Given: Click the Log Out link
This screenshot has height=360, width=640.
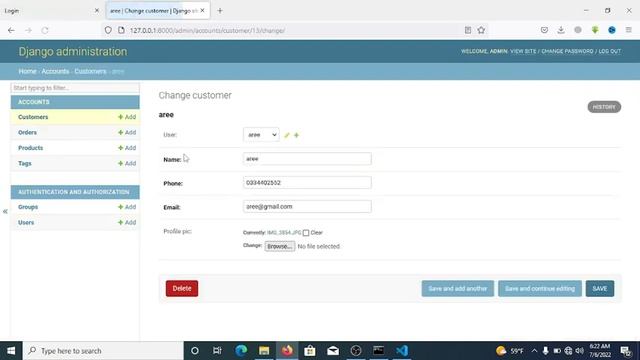Looking at the screenshot, I should coord(610,51).
